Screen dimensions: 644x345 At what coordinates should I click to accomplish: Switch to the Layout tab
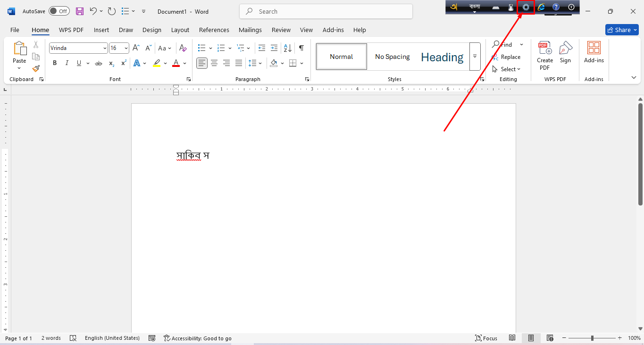[x=180, y=30]
